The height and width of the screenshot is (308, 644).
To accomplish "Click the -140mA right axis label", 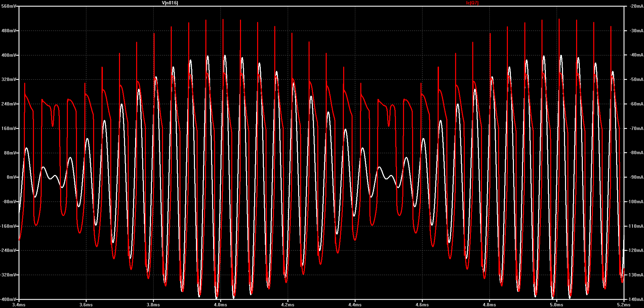I will [635, 299].
